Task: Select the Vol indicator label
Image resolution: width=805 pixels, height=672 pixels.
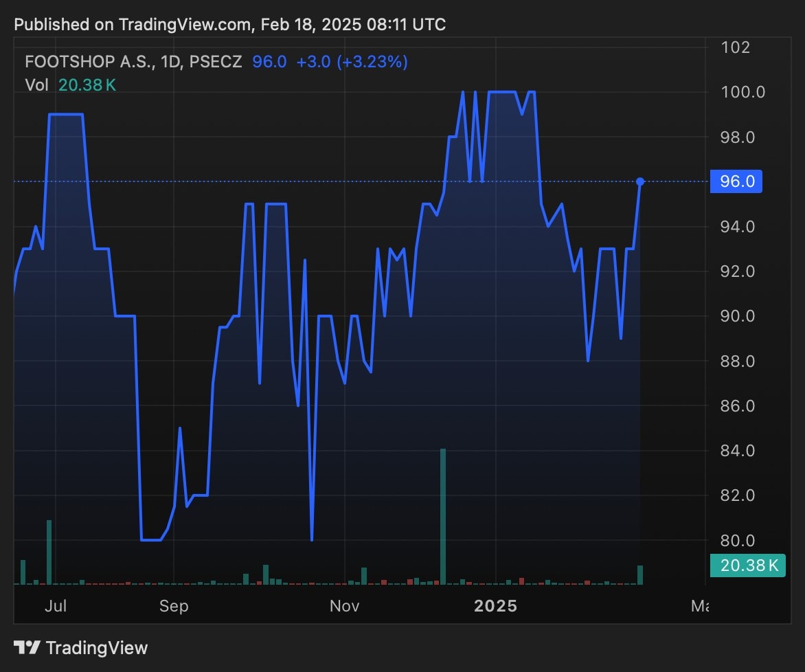Action: pyautogui.click(x=36, y=85)
